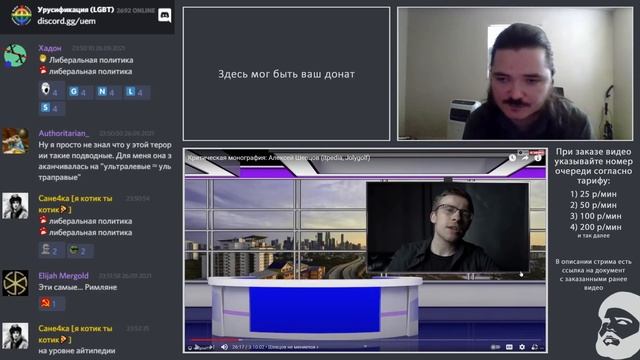Toggle the N letter reaction
640x360 pixels.
[x=107, y=92]
